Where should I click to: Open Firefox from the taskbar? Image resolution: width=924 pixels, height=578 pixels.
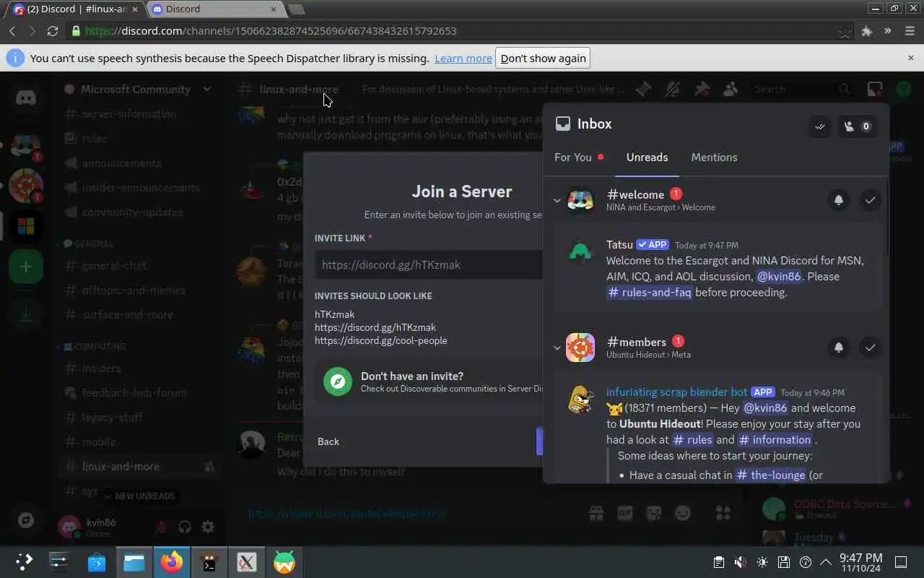172,562
